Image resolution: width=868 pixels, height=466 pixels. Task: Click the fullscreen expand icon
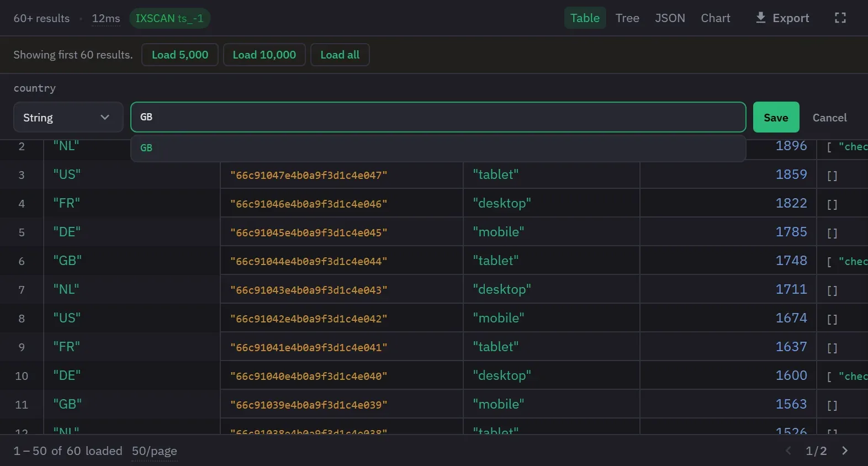point(840,18)
